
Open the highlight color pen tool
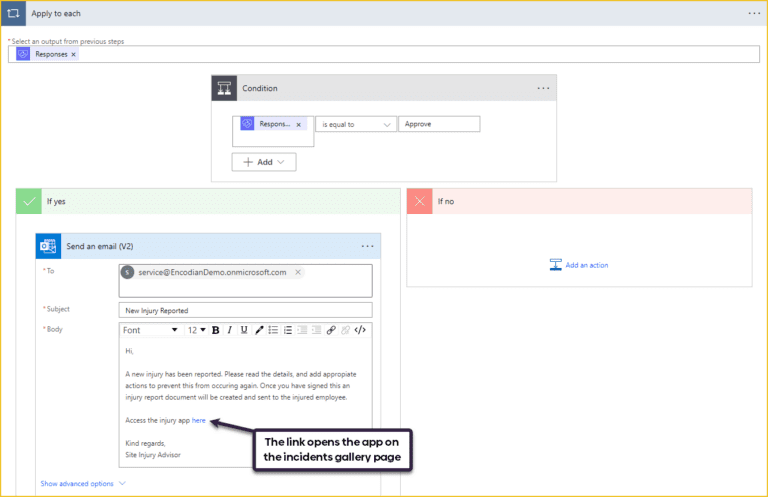click(259, 330)
